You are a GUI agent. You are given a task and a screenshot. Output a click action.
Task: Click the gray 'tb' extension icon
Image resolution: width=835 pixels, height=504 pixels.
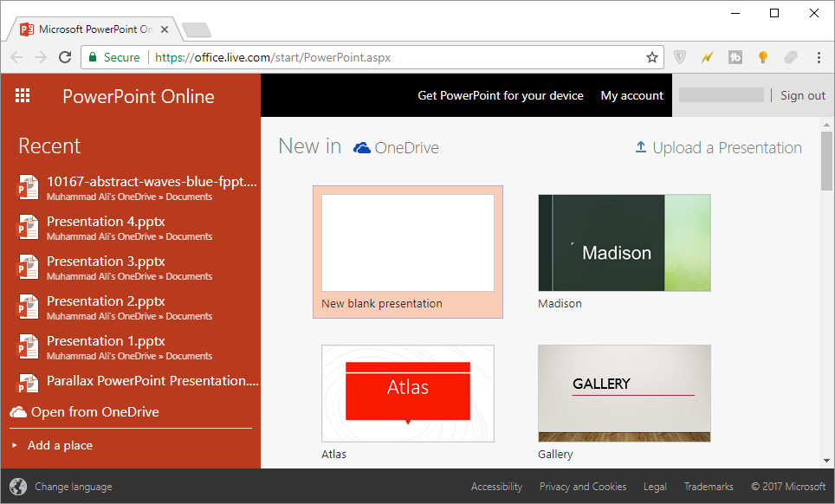click(x=735, y=57)
